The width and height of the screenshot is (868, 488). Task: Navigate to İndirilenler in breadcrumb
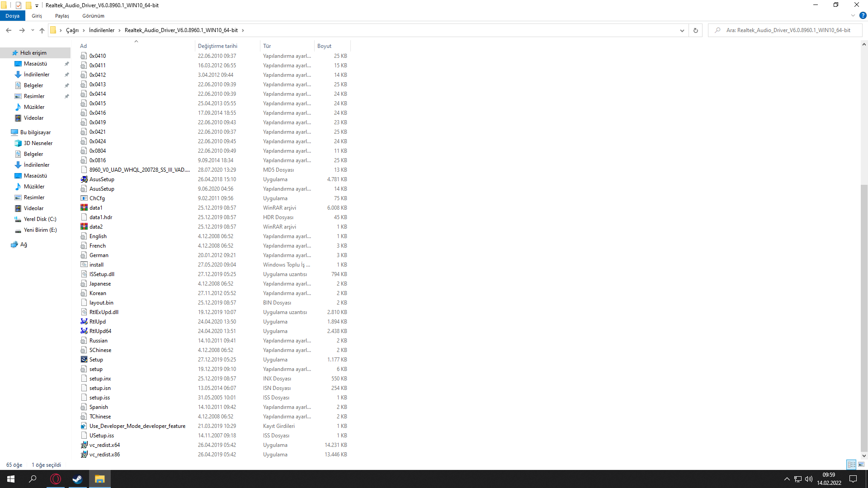click(101, 30)
